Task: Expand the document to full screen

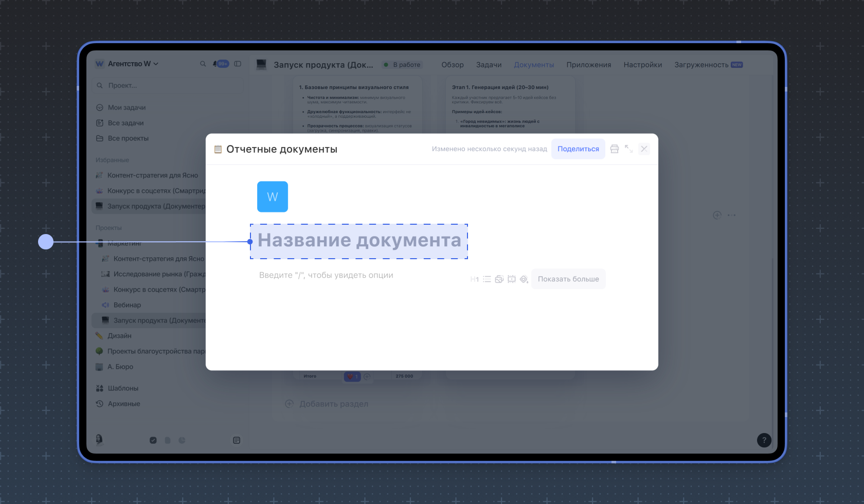Action: pyautogui.click(x=628, y=149)
